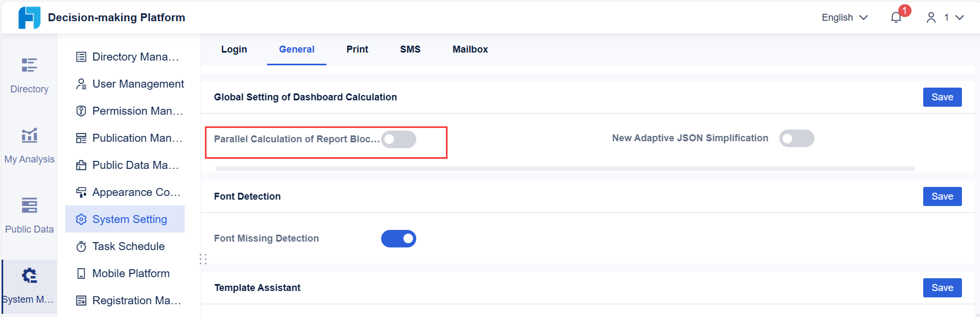
Task: Save Global Setting of Dashboard Calculation
Action: point(942,97)
